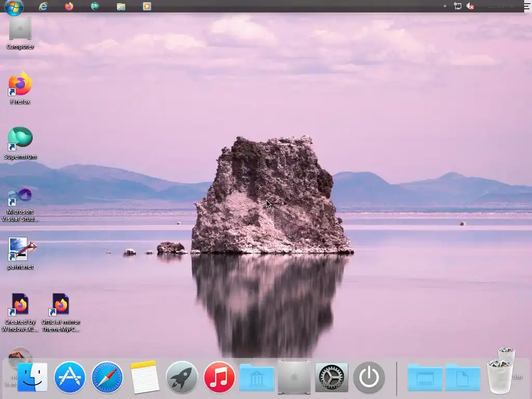Launch Supermium from the top taskbar
Screen dimensions: 532x399
[95, 6]
